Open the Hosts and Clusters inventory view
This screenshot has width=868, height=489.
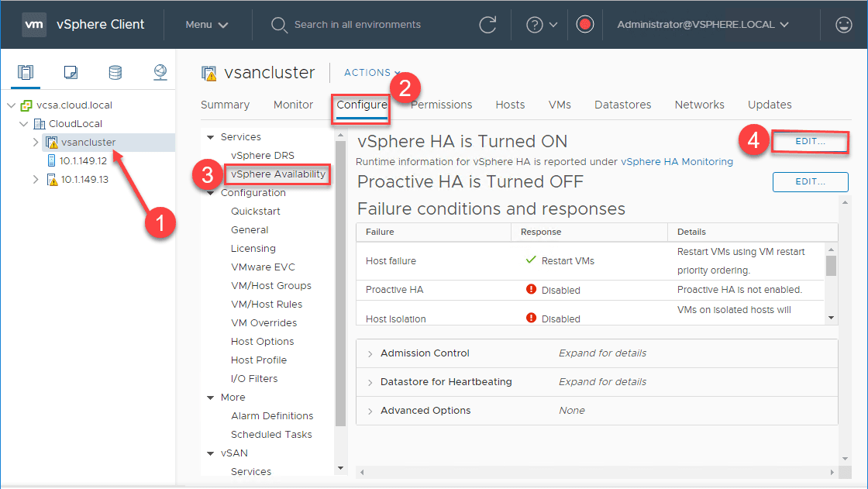(x=26, y=73)
